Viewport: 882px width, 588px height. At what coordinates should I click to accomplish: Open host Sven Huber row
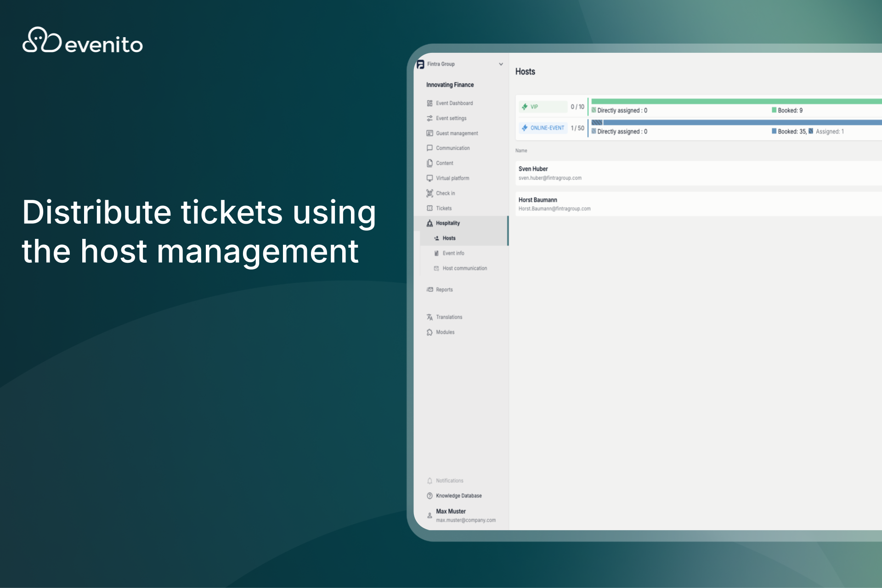[699, 173]
